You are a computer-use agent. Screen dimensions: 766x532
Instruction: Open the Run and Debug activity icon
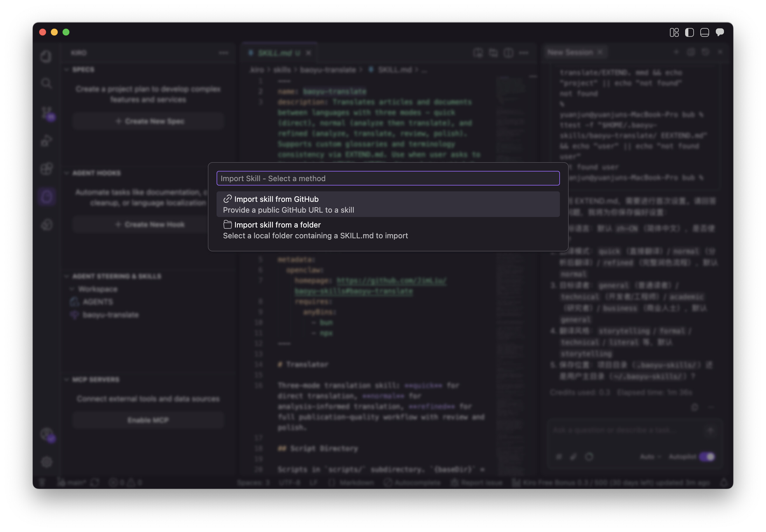tap(46, 141)
